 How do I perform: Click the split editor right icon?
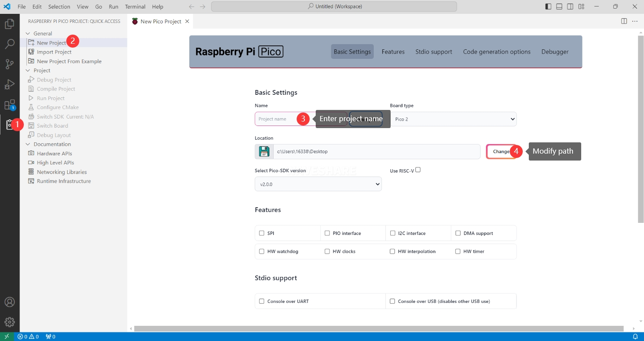624,21
